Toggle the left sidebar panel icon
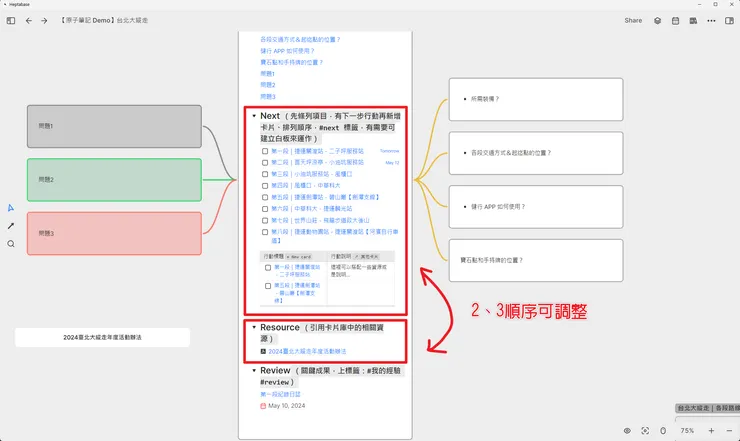The width and height of the screenshot is (740, 441). [x=11, y=21]
